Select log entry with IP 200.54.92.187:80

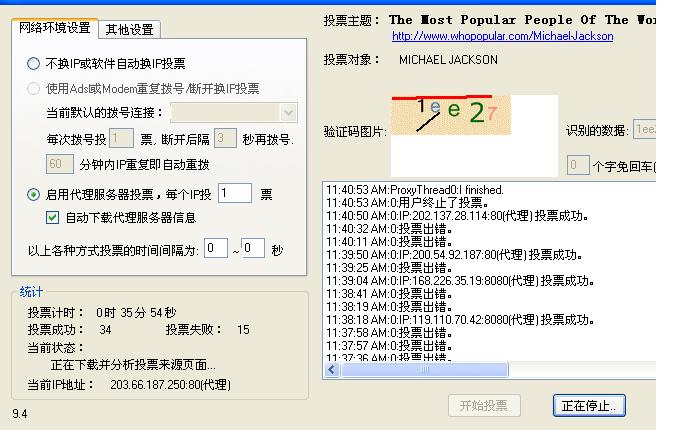pyautogui.click(x=454, y=254)
